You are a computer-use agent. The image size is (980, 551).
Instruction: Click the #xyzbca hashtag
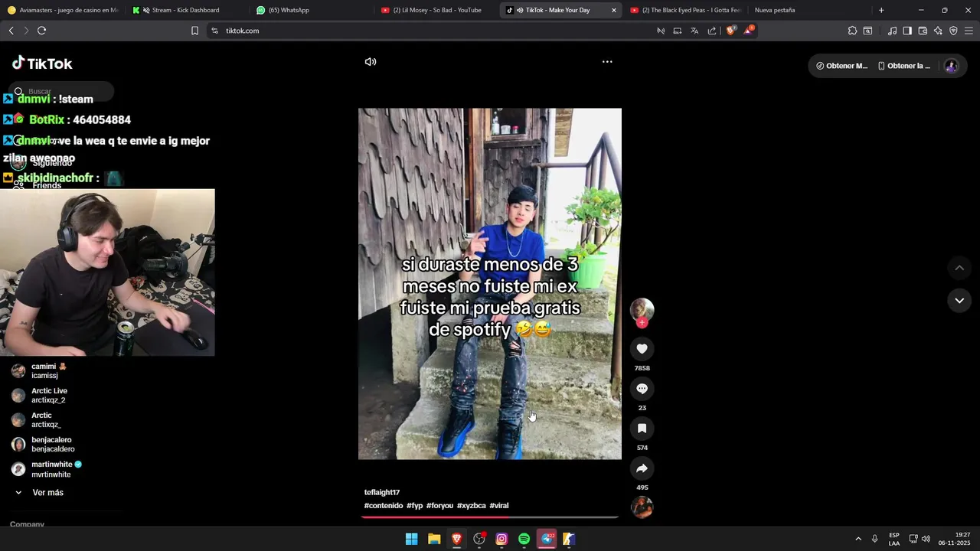[472, 506]
